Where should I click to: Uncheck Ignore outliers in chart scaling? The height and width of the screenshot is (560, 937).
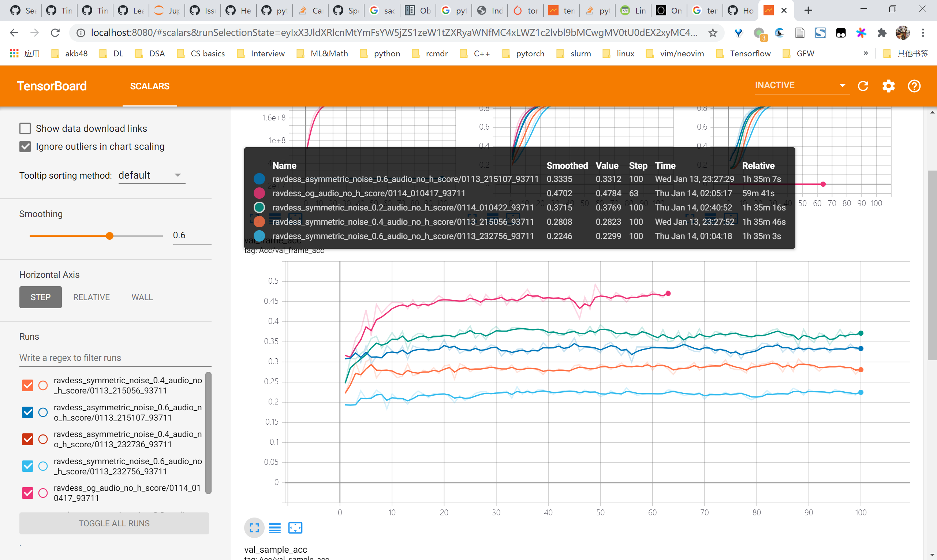[x=25, y=146]
